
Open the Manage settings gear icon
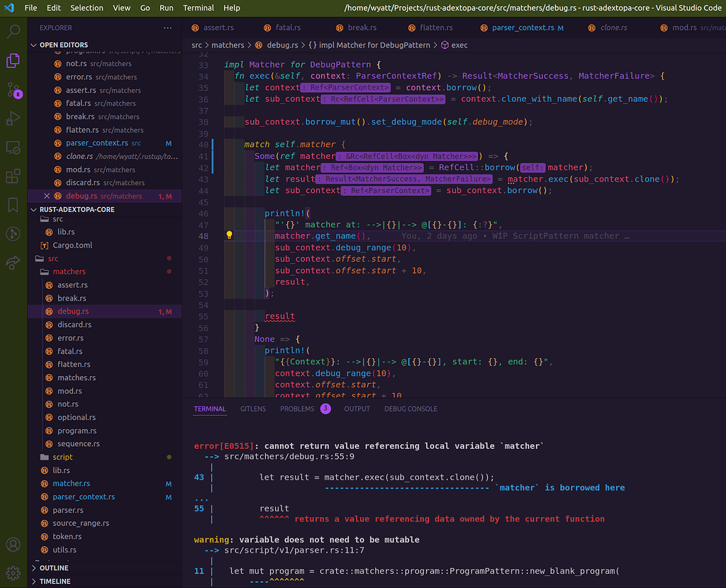[x=13, y=572]
